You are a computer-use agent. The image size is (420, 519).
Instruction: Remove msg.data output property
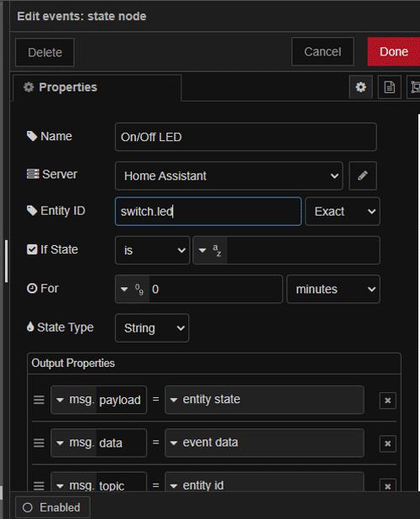tap(388, 443)
